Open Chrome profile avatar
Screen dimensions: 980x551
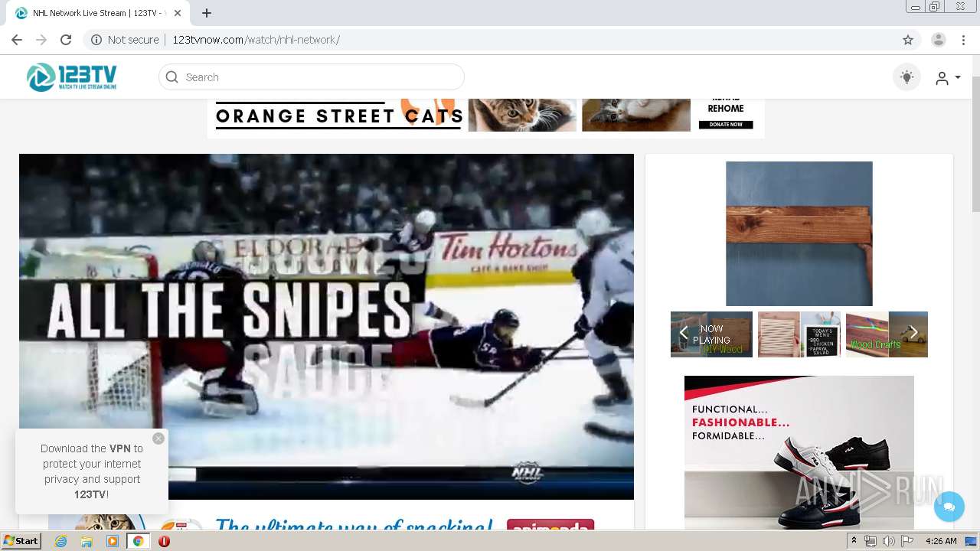tap(939, 40)
